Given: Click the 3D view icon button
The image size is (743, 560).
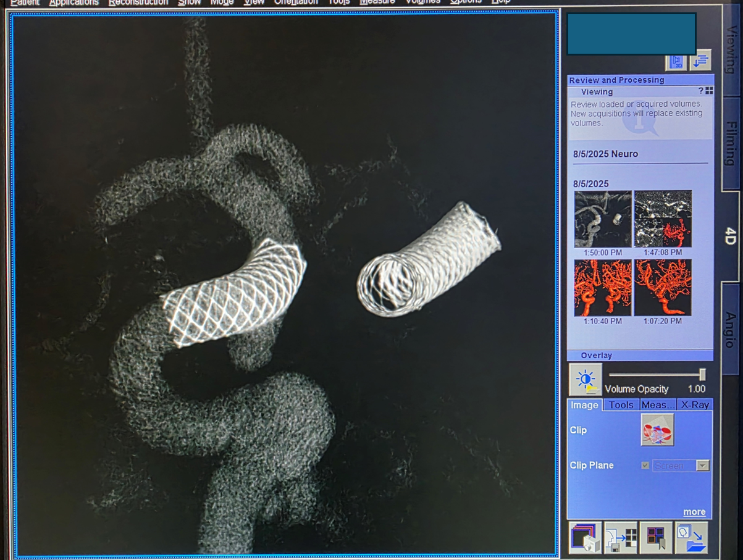Looking at the screenshot, I should (x=676, y=62).
